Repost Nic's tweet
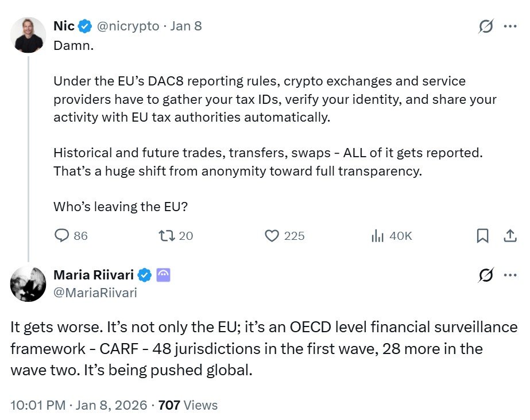Viewport: 530px width, 420px height. (167, 236)
